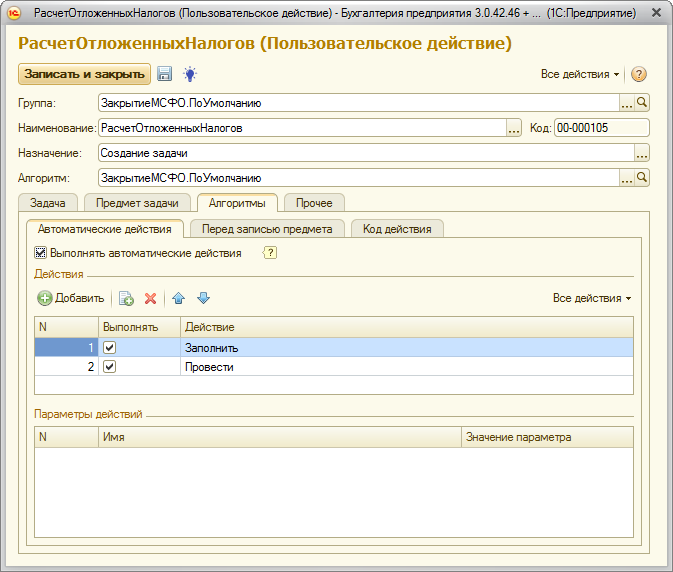Click ellipsis selector of the Назначение field
Viewport: 673px width, 572px height.
point(642,152)
